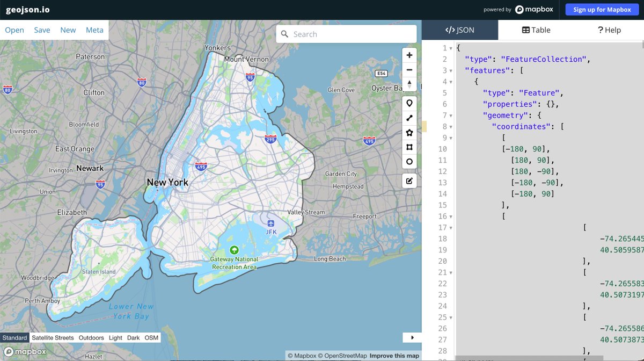Zoom out with the minus button
644x361 pixels.
[x=409, y=70]
